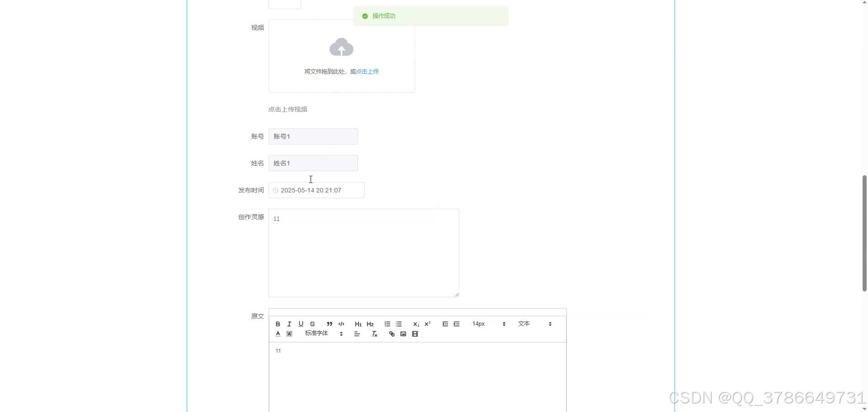
Task: Insert an image into the editor
Action: pos(403,334)
